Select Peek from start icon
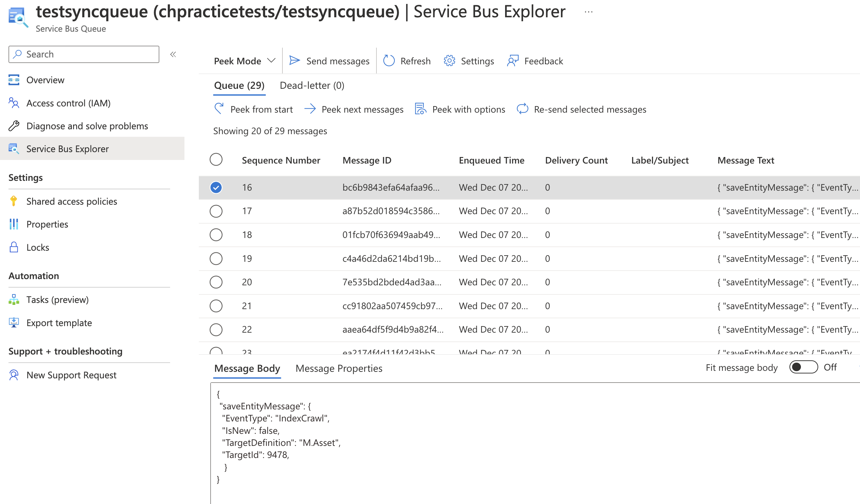The image size is (860, 504). (219, 109)
